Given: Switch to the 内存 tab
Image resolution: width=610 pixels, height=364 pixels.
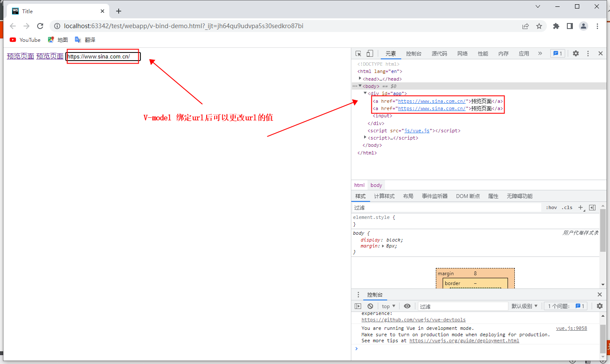Looking at the screenshot, I should coord(503,53).
